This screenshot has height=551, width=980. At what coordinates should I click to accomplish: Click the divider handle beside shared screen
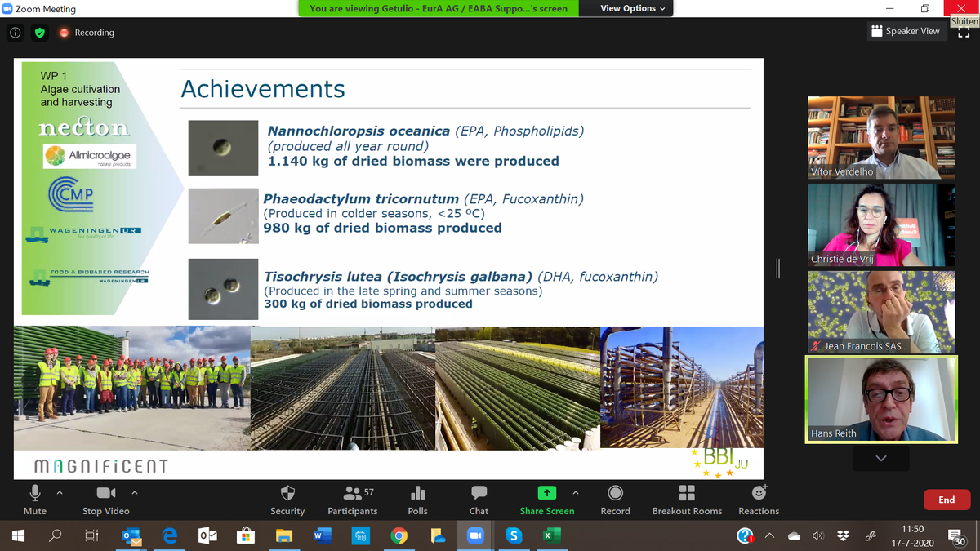[778, 268]
